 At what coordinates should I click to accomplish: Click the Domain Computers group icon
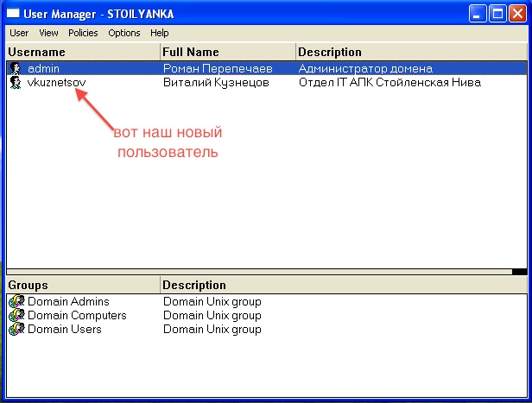coord(16,316)
